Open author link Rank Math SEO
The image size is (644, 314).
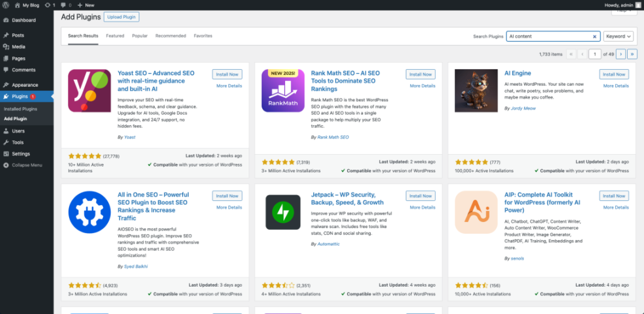point(333,137)
